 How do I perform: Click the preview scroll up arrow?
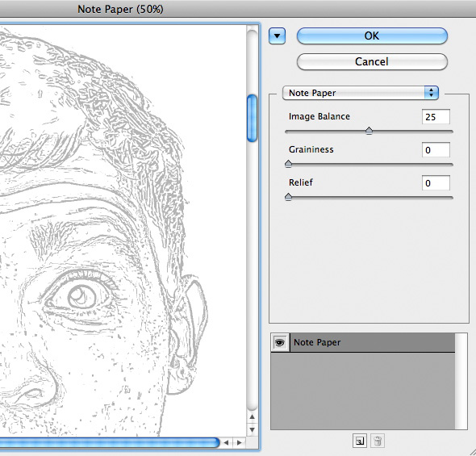[252, 417]
